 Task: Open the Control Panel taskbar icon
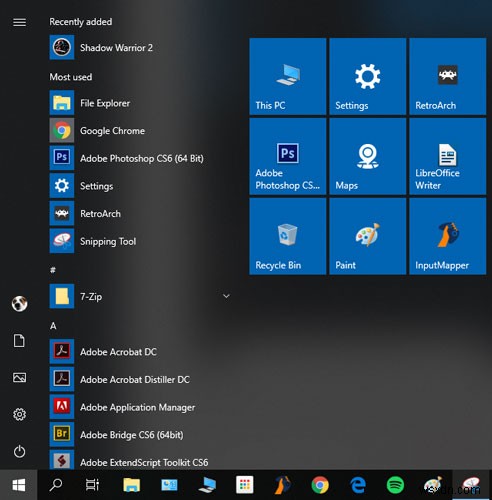click(x=169, y=485)
